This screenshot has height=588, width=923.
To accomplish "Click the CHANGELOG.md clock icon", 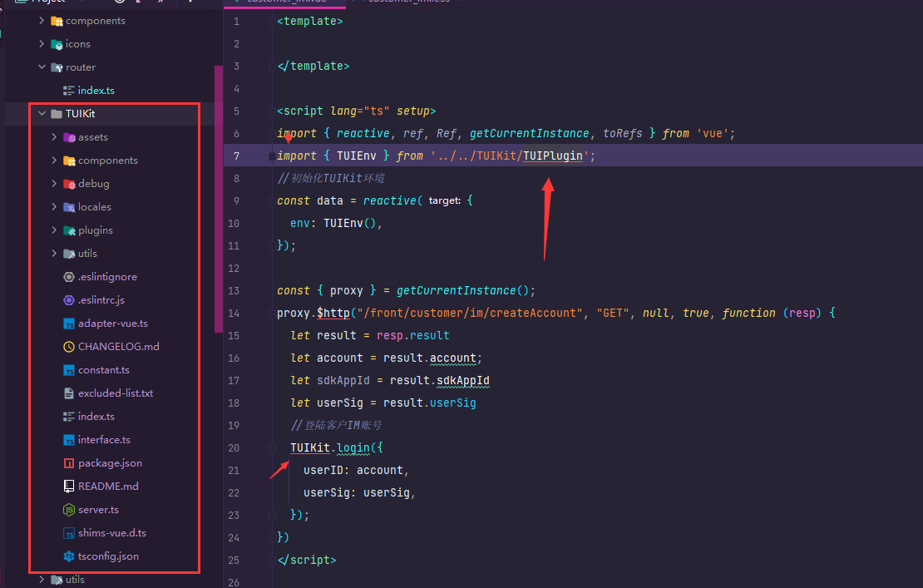I will click(69, 347).
